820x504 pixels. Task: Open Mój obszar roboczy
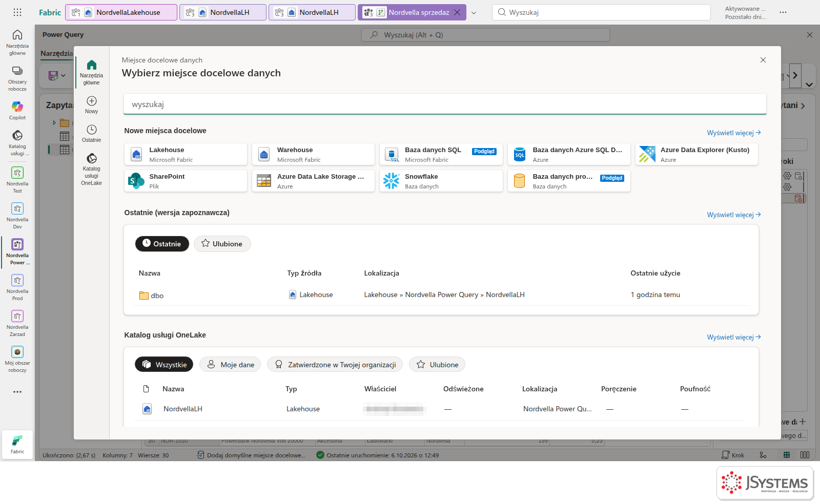pyautogui.click(x=17, y=359)
